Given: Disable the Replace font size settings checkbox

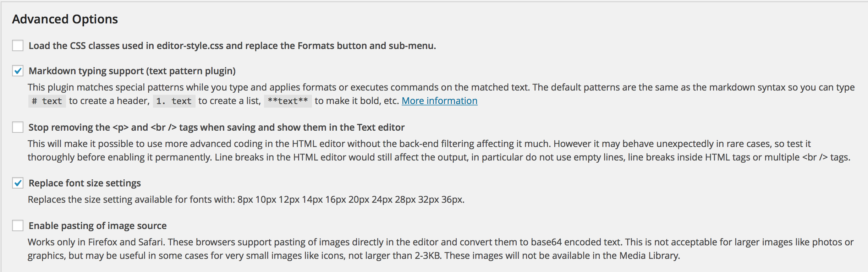Looking at the screenshot, I should [x=18, y=183].
